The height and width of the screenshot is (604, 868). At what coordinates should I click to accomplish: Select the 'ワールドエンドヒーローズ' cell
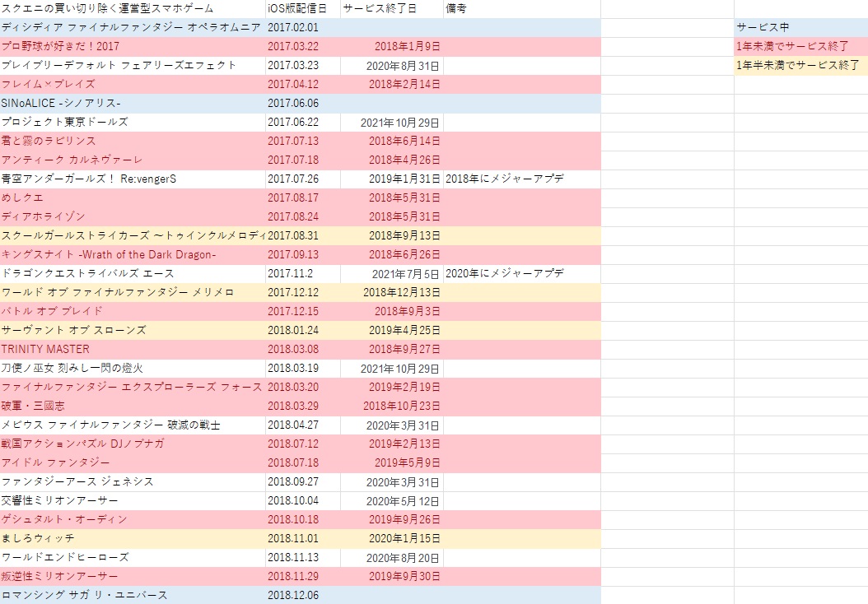[x=133, y=557]
